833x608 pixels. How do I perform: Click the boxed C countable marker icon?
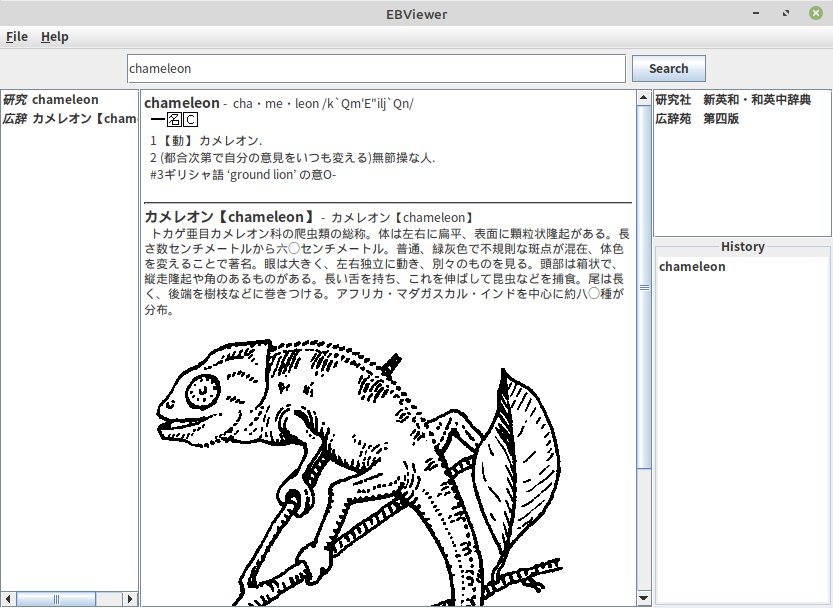191,120
